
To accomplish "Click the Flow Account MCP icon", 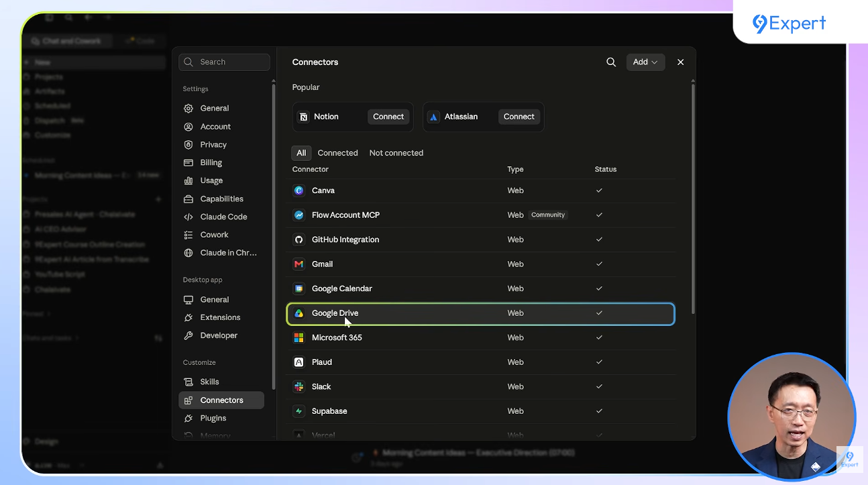I will (299, 215).
